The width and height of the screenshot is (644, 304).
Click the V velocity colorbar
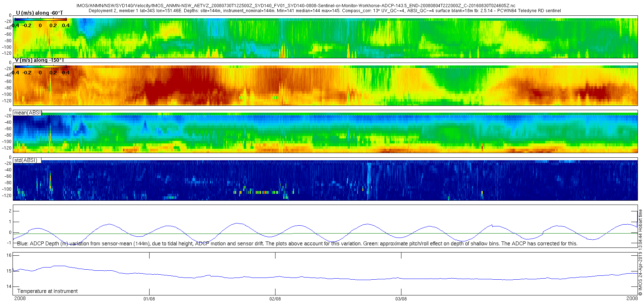[x=40, y=67]
